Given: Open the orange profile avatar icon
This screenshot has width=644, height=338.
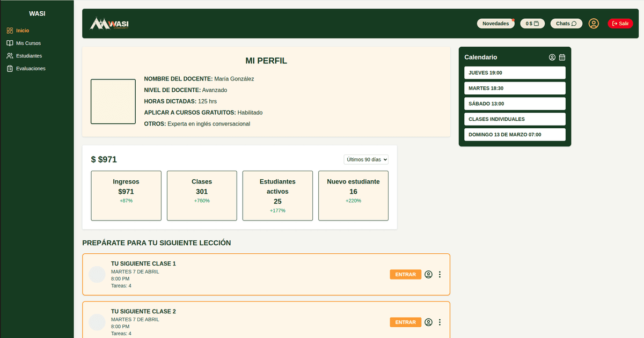Looking at the screenshot, I should [x=593, y=24].
